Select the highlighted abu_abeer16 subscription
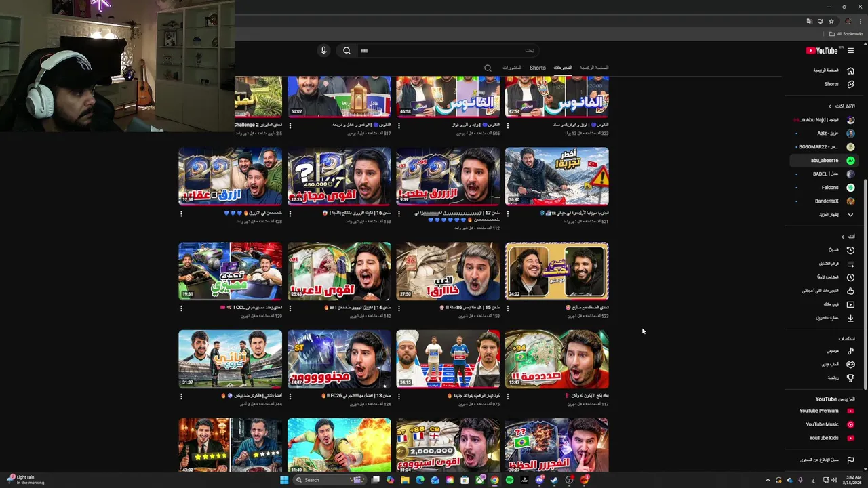868x488 pixels. pyautogui.click(x=825, y=161)
